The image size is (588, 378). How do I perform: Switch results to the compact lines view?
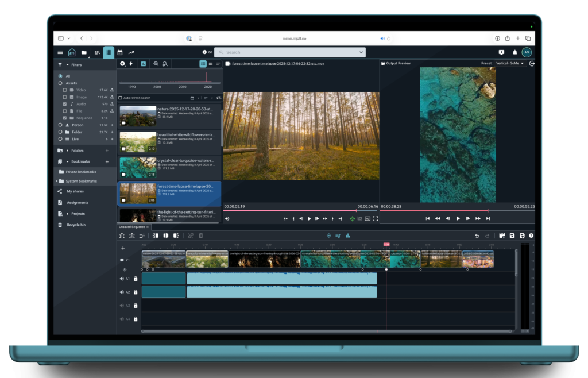(218, 64)
